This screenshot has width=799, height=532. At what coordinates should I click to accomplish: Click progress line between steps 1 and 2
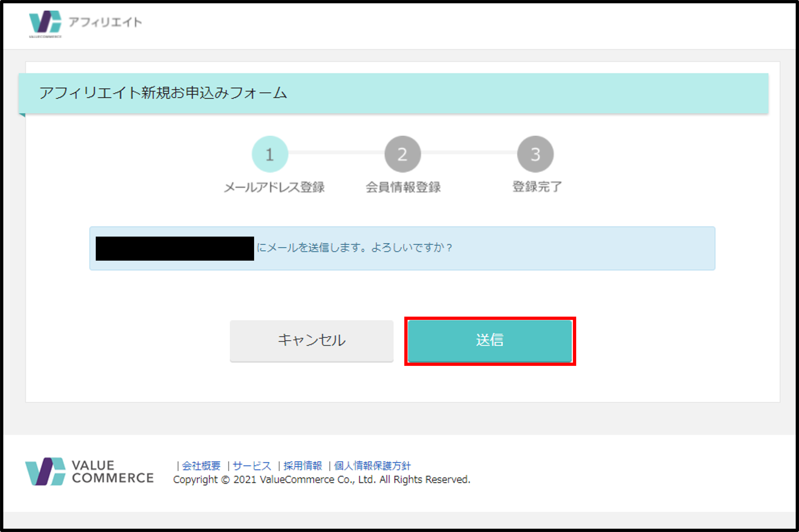point(336,153)
